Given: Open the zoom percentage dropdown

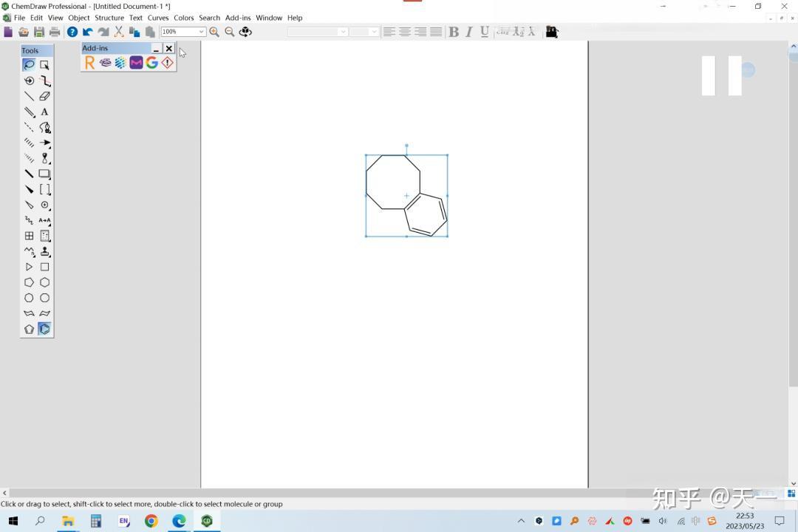Looking at the screenshot, I should [x=200, y=32].
